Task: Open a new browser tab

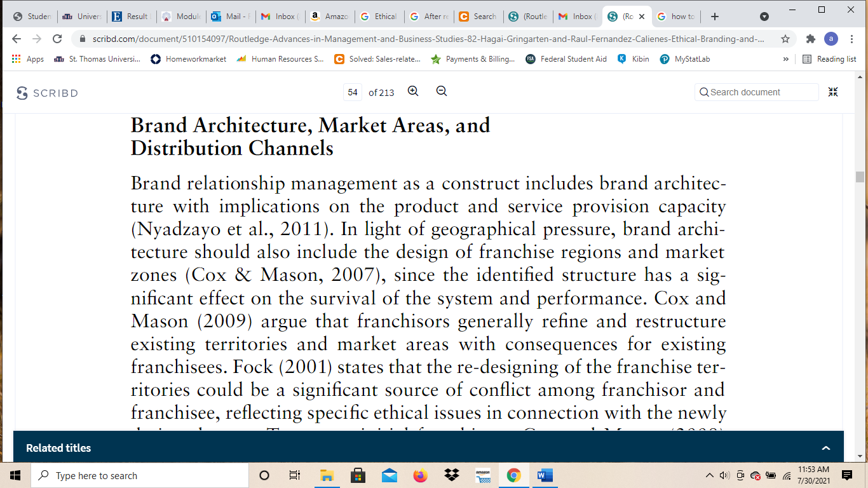Action: tap(715, 17)
